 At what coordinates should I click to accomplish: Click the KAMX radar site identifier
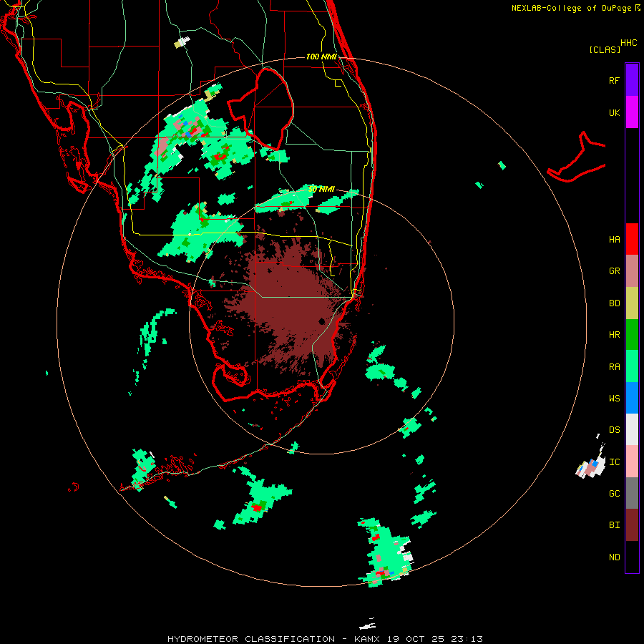click(369, 639)
